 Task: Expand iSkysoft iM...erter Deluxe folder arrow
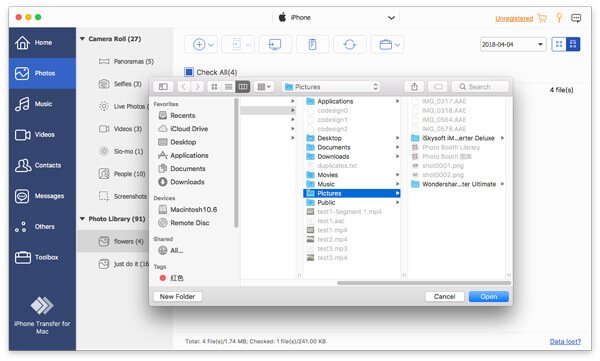tap(502, 138)
